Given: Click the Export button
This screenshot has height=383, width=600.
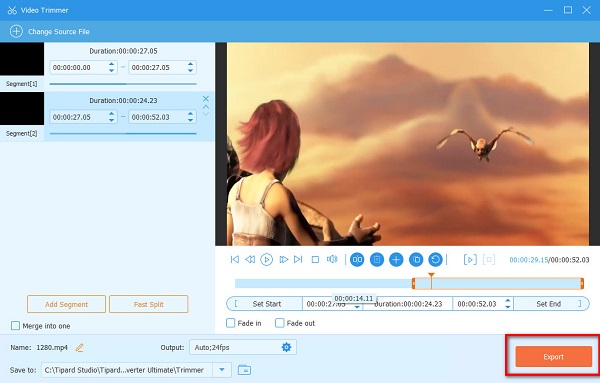Looking at the screenshot, I should click(x=553, y=357).
